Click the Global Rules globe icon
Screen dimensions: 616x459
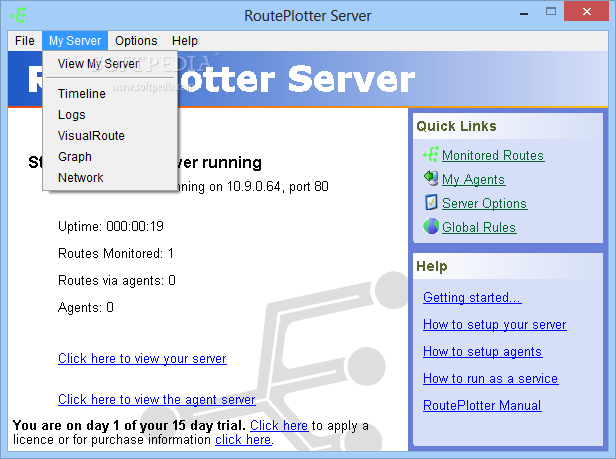coord(431,226)
